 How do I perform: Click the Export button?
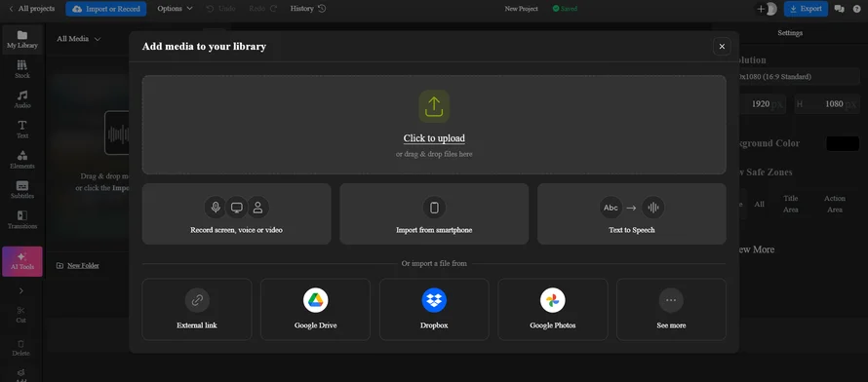tap(806, 9)
